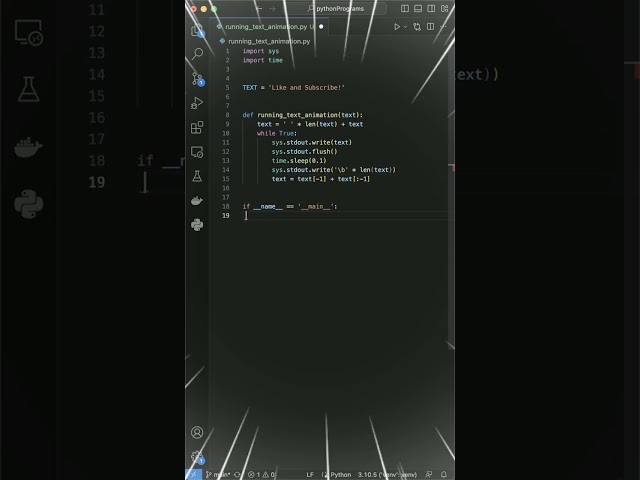Open the Python view in the activity bar
The image size is (640, 480).
pos(197,225)
